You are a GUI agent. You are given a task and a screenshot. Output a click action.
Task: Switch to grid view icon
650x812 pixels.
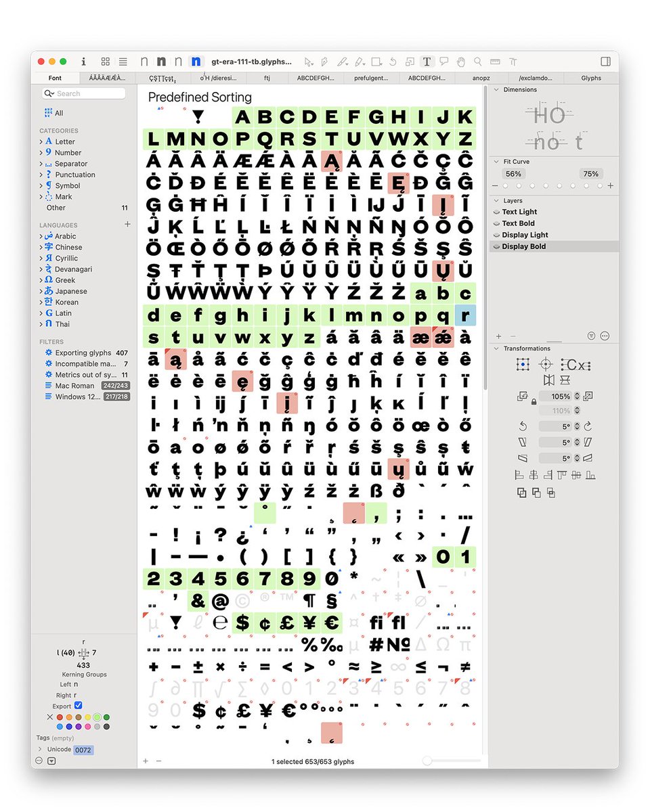(x=106, y=62)
